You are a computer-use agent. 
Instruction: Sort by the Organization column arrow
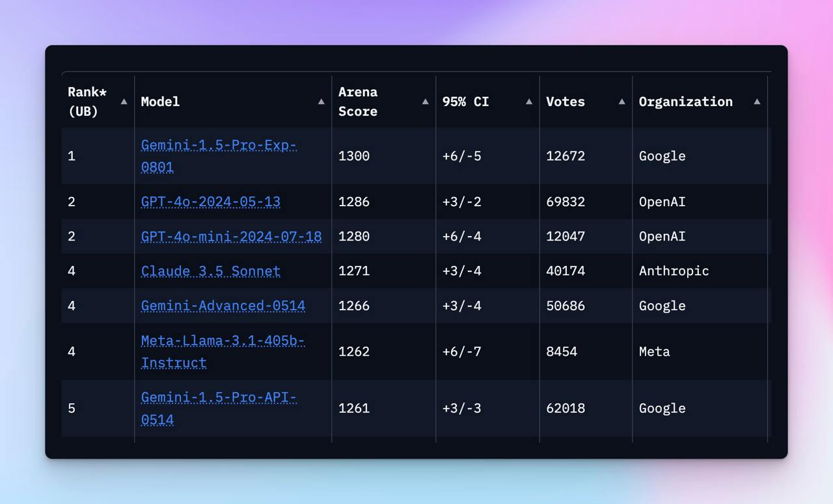pos(757,101)
